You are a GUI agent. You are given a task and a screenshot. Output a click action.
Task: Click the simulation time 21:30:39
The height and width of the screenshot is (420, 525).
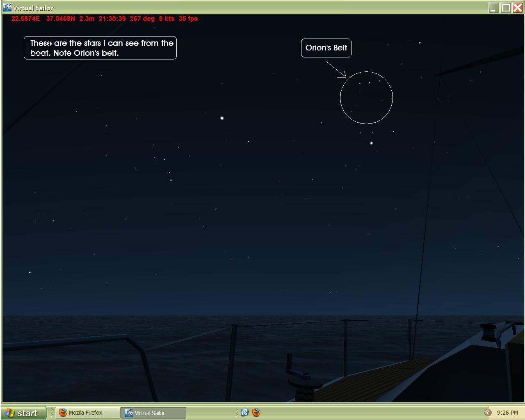point(112,18)
